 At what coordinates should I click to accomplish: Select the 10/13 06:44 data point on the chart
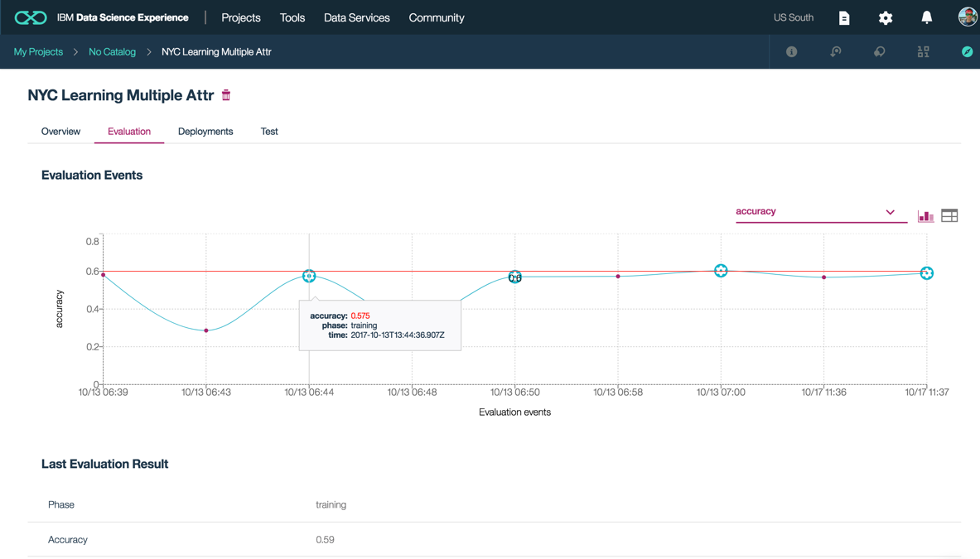point(309,276)
